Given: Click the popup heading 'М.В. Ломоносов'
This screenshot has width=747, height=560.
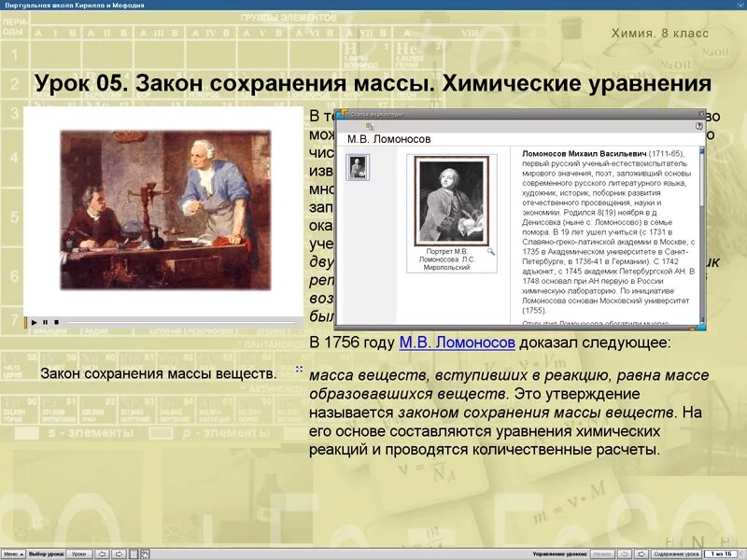Looking at the screenshot, I should pyautogui.click(x=388, y=139).
